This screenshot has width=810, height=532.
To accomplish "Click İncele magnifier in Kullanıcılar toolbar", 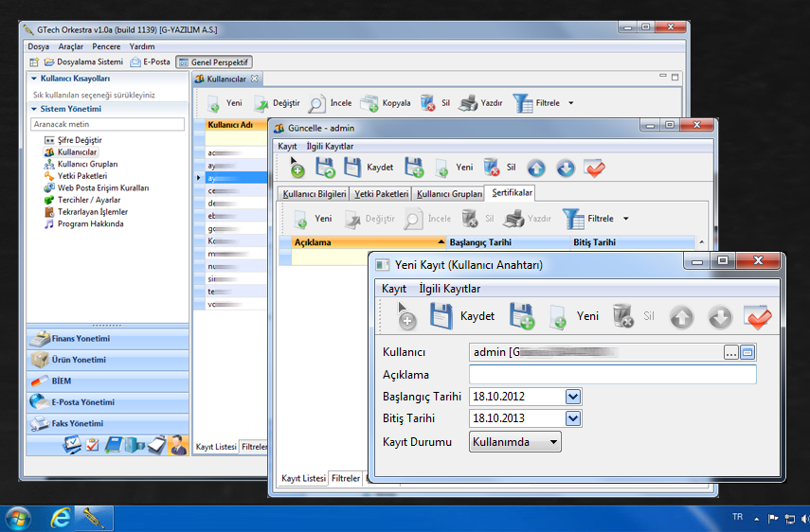I will tap(316, 103).
